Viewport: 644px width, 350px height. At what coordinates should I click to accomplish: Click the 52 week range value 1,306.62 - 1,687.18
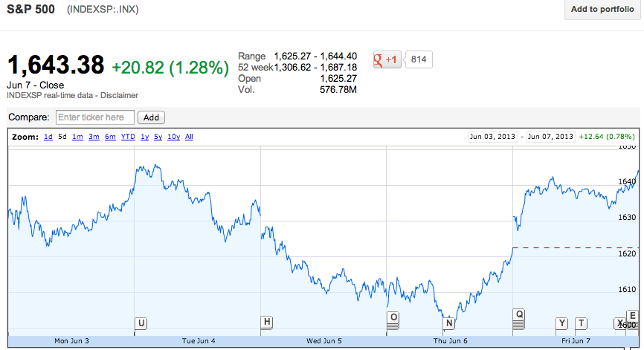pos(315,68)
